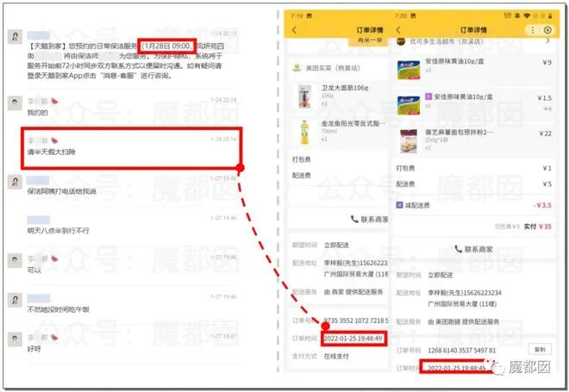Click the 金龙鱼阳光零反式脂 product name

[x=353, y=124]
